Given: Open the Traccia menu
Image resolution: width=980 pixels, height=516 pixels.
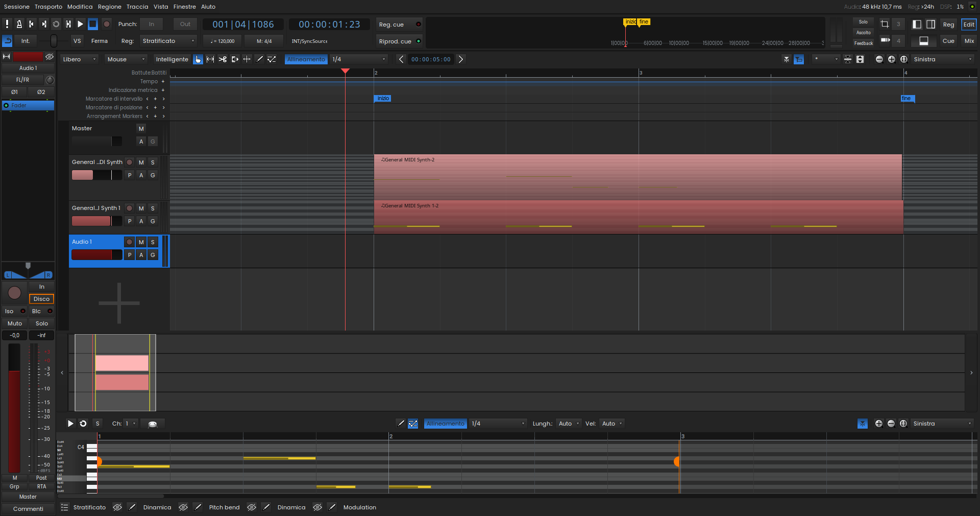Looking at the screenshot, I should pyautogui.click(x=137, y=7).
